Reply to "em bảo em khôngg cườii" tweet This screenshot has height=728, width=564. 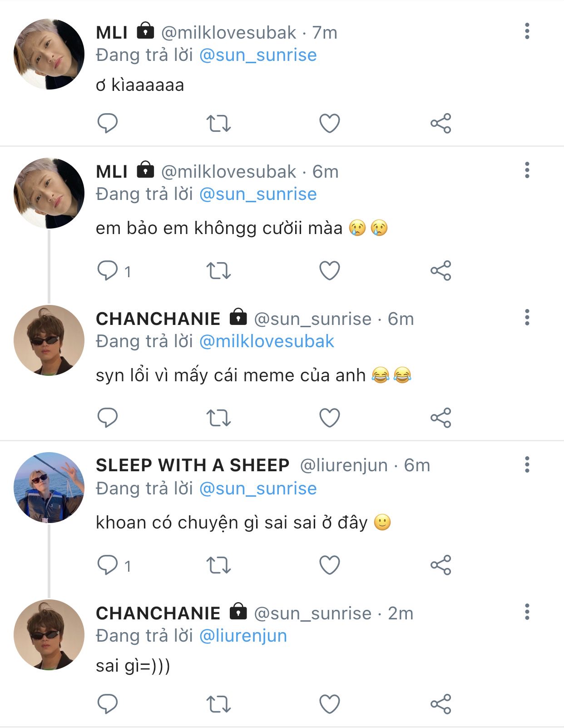coord(108,271)
